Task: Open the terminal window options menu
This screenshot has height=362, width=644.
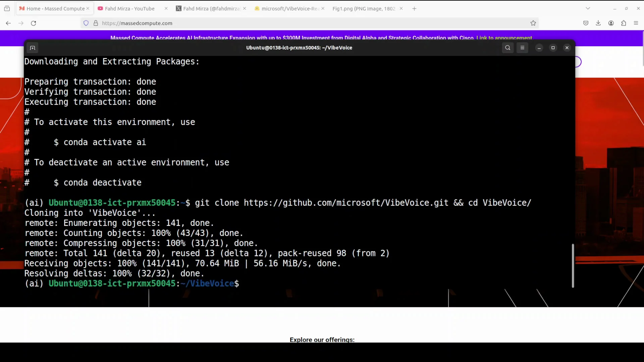Action: [x=522, y=48]
